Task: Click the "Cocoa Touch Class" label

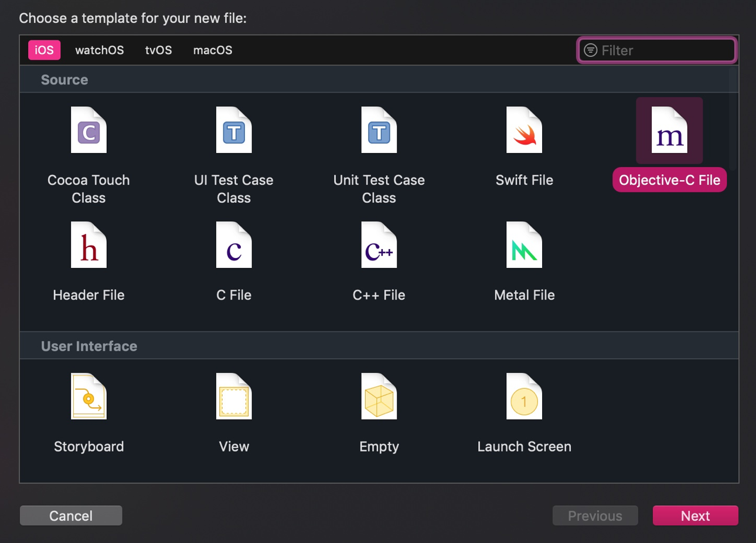Action: coord(88,189)
